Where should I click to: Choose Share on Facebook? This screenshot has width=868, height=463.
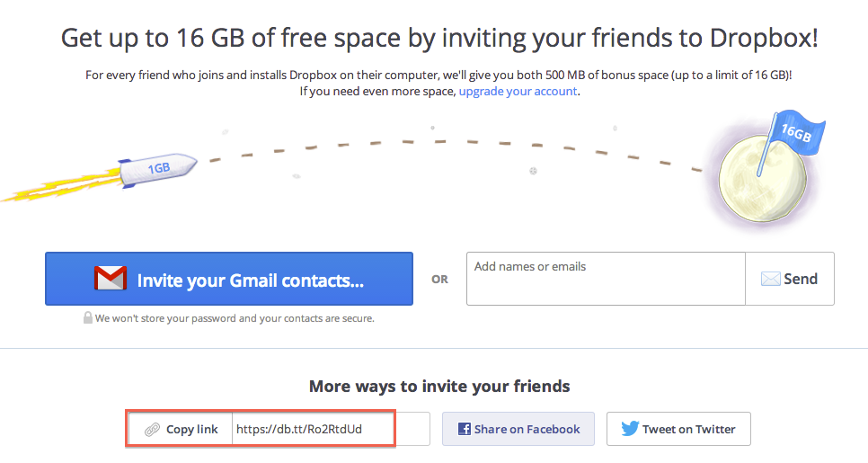(x=518, y=429)
